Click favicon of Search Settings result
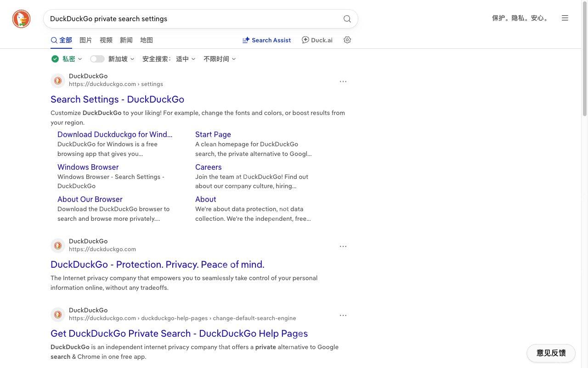Screen dimensions: 588x368 coord(58,80)
